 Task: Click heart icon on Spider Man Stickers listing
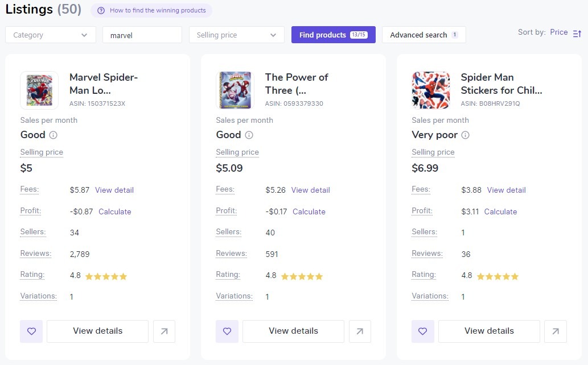tap(422, 331)
